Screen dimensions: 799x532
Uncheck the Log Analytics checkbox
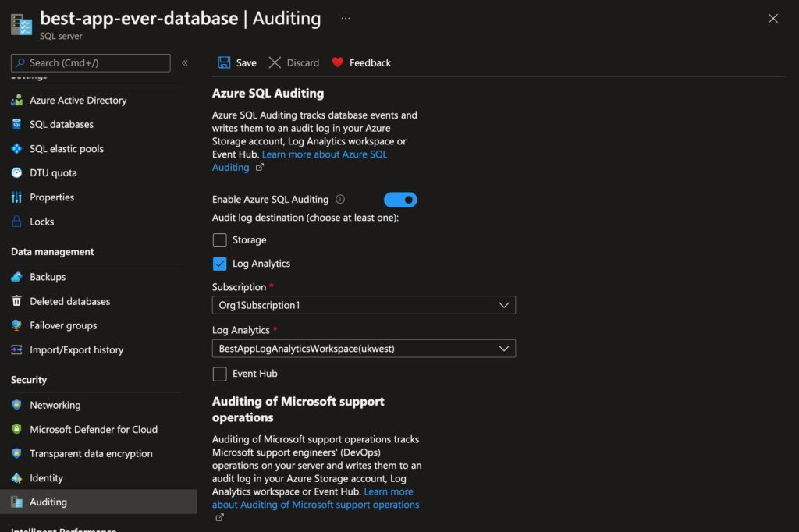coord(219,264)
